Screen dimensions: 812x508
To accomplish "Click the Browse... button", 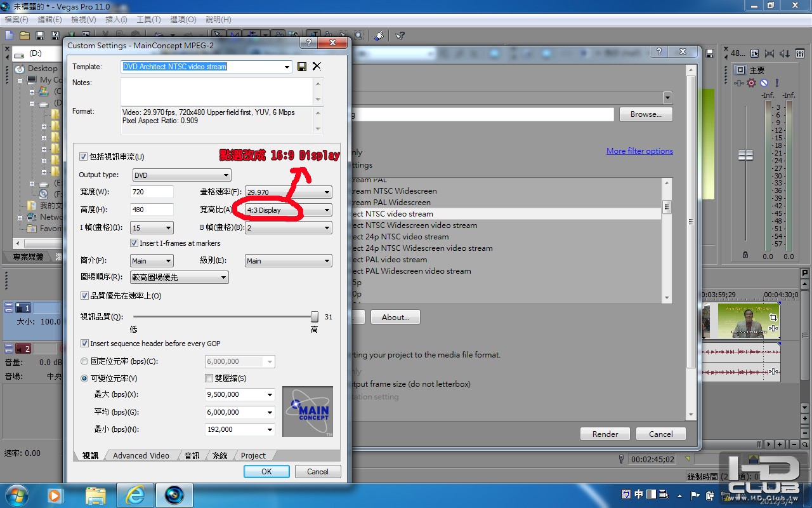I will click(646, 114).
